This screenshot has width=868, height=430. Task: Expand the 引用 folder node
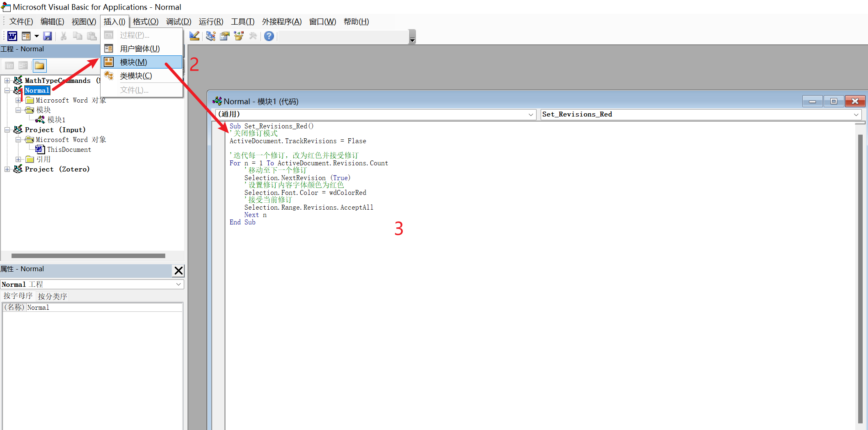coord(18,159)
